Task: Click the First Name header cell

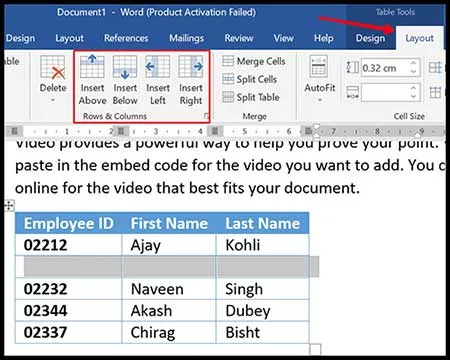Action: point(169,223)
